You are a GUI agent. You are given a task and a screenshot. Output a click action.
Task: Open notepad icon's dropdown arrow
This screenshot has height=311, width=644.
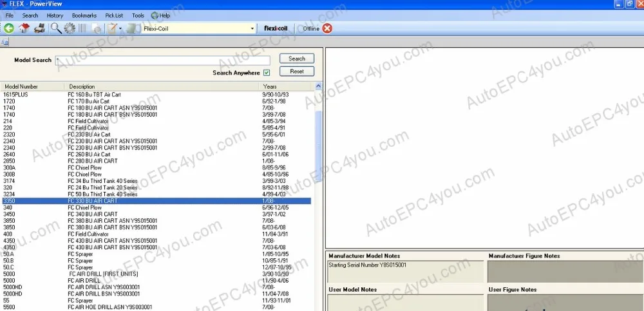[120, 29]
